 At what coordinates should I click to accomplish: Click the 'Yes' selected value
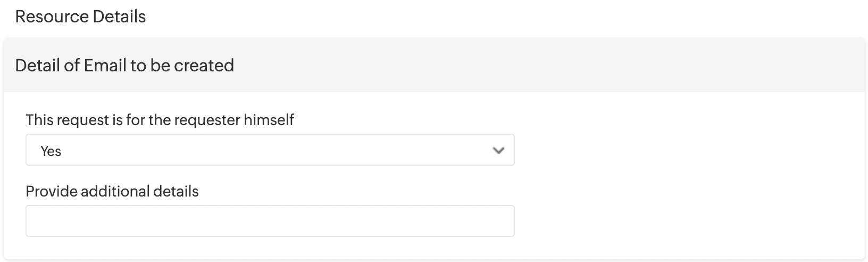[51, 151]
